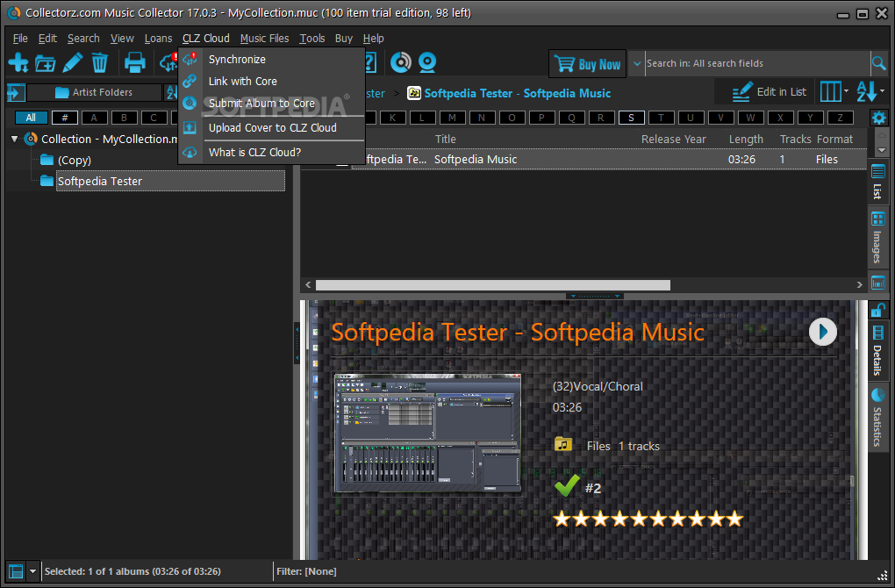Filter albums by letter Z

(840, 118)
